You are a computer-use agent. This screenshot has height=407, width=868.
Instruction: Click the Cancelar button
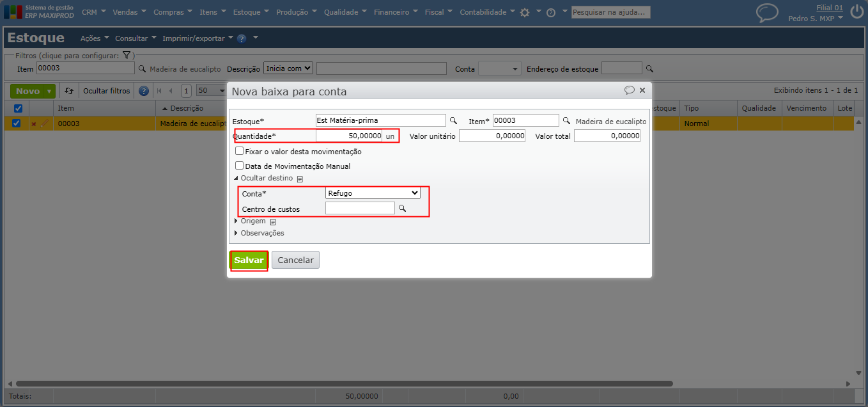(295, 260)
